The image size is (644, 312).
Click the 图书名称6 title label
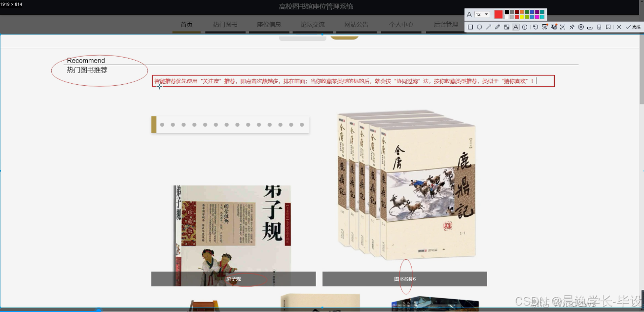tap(405, 279)
